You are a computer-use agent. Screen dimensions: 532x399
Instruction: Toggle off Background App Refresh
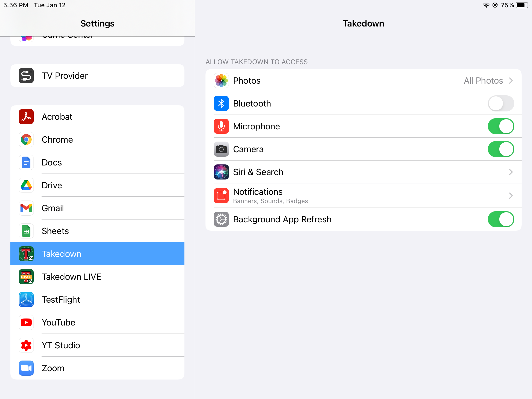coord(501,219)
